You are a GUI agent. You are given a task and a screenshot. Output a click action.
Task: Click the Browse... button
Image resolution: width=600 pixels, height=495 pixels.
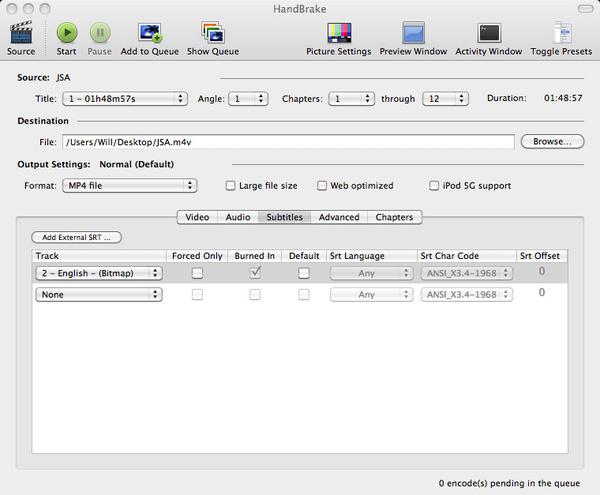tap(552, 142)
